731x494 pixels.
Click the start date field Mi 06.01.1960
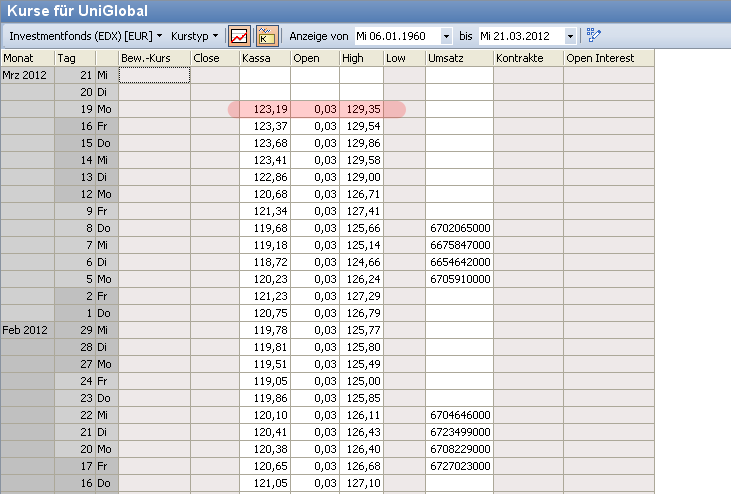[x=396, y=36]
